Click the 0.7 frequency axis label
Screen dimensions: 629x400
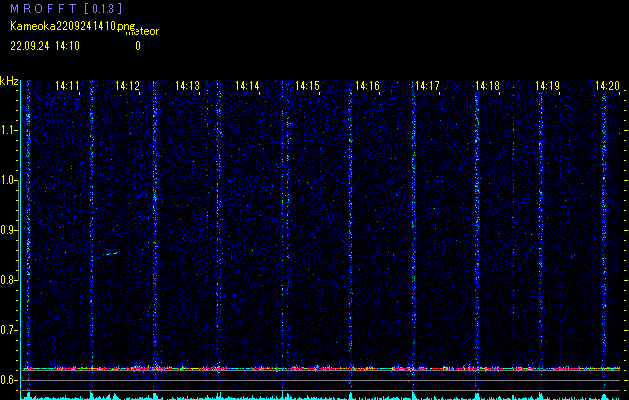pos(8,330)
